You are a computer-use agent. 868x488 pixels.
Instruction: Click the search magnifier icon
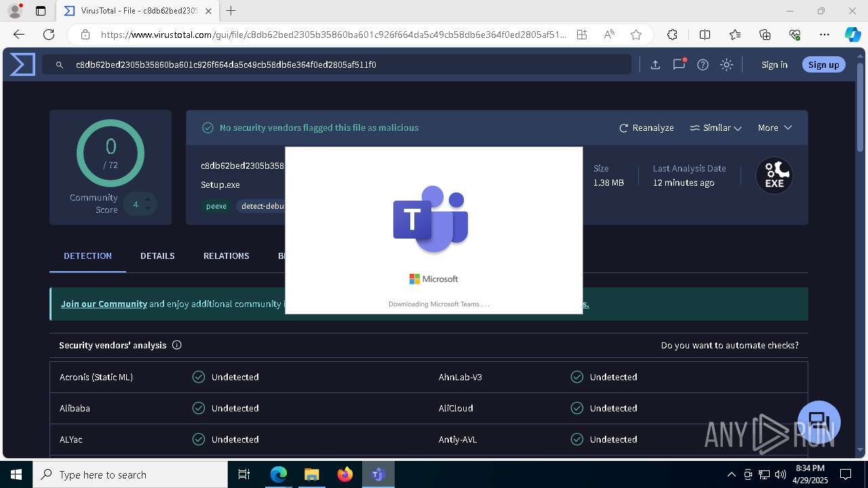point(60,65)
